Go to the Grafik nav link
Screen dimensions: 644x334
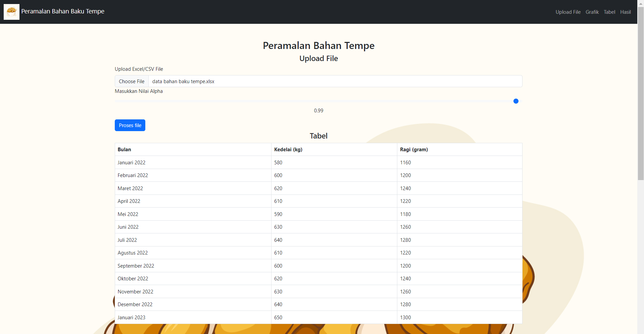[592, 12]
